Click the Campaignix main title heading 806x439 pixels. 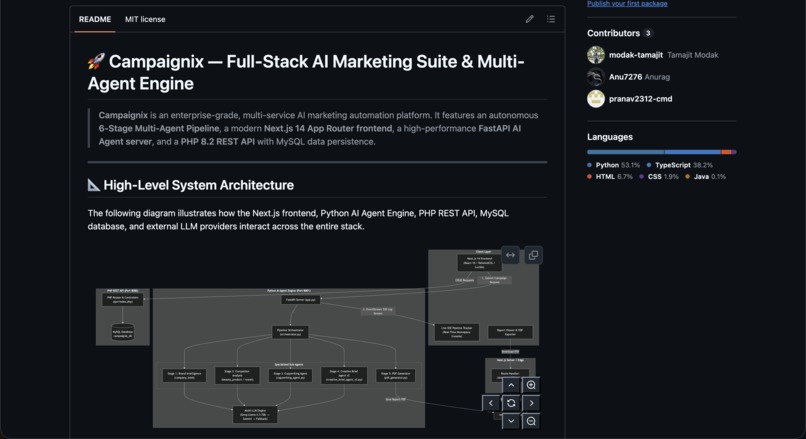coord(306,72)
